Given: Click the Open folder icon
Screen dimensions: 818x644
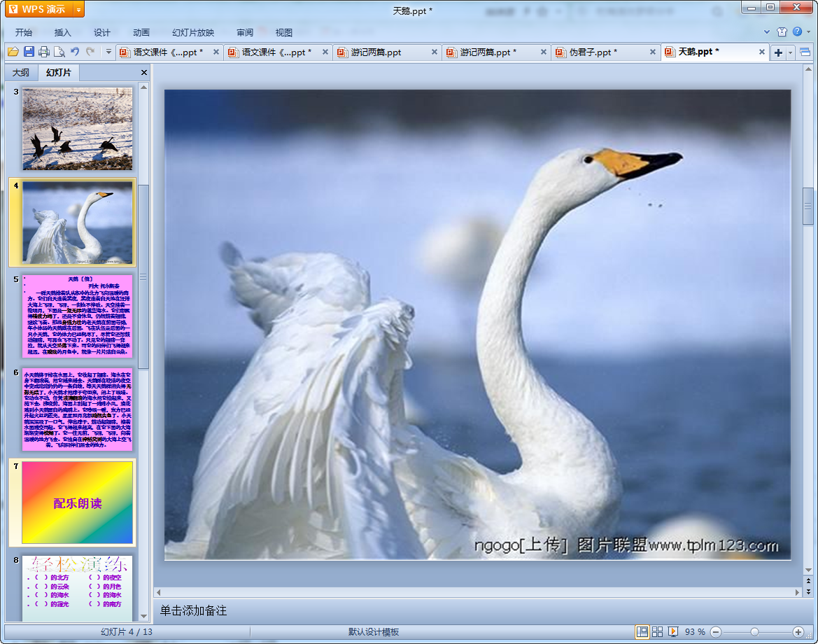Looking at the screenshot, I should point(13,52).
